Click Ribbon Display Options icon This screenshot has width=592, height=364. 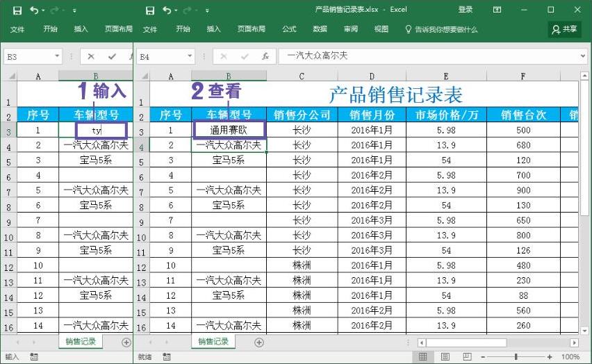[x=498, y=10]
